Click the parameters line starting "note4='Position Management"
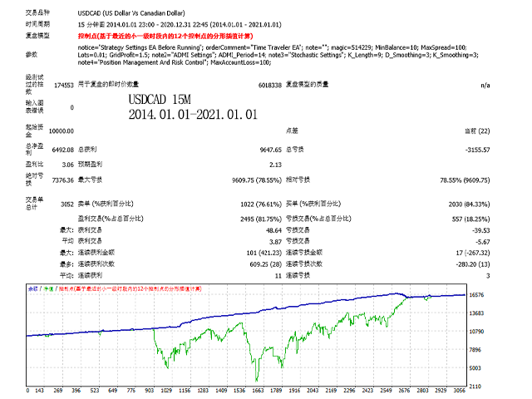Image resolution: width=532 pixels, height=399 pixels. (175, 62)
